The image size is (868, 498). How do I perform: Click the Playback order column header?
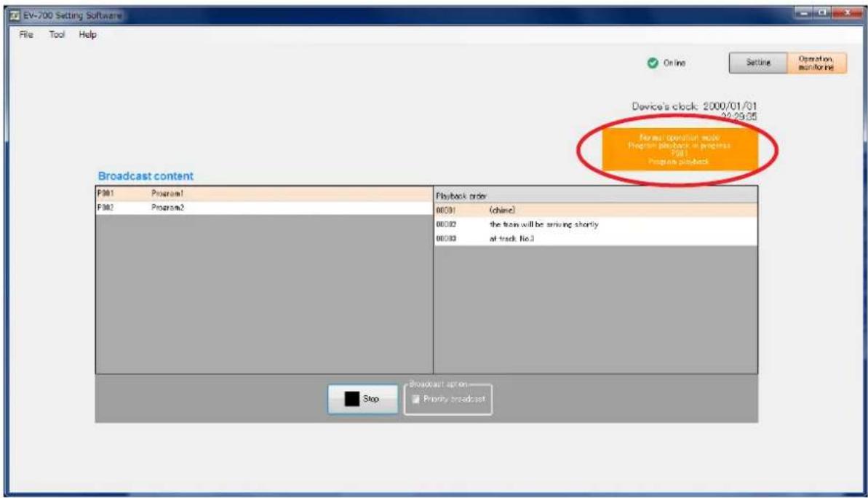pyautogui.click(x=596, y=196)
